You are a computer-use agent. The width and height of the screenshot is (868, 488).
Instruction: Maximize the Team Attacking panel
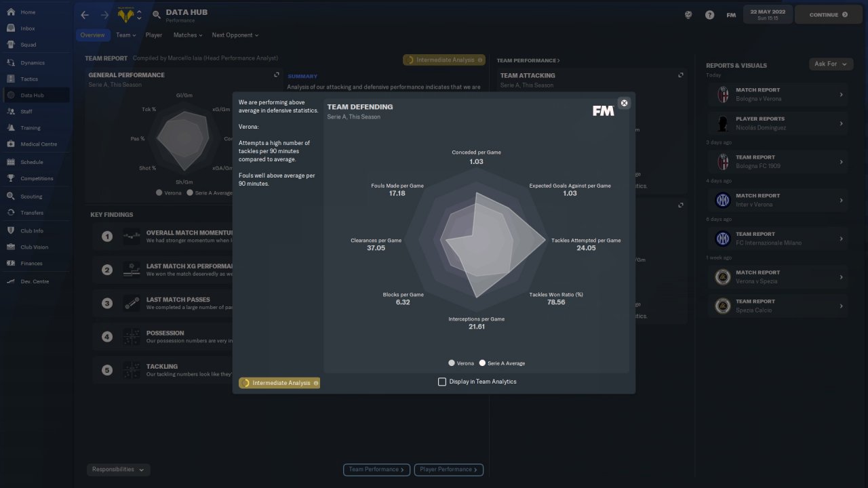(681, 75)
